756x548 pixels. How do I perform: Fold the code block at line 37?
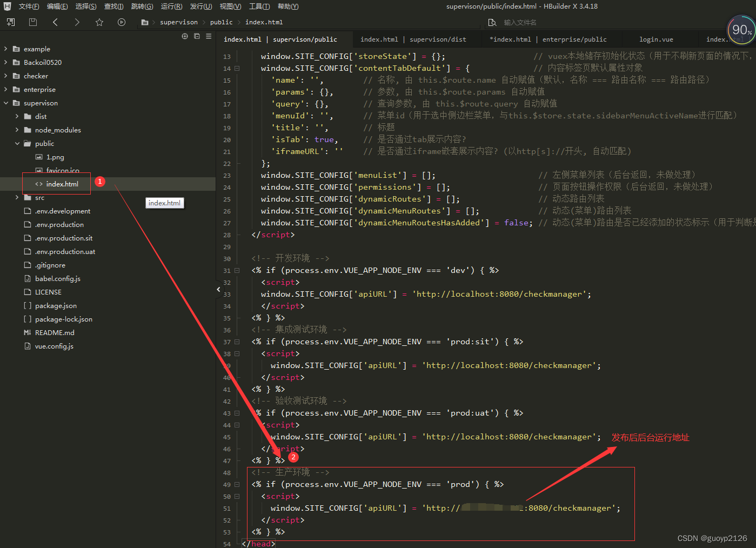pyautogui.click(x=237, y=342)
